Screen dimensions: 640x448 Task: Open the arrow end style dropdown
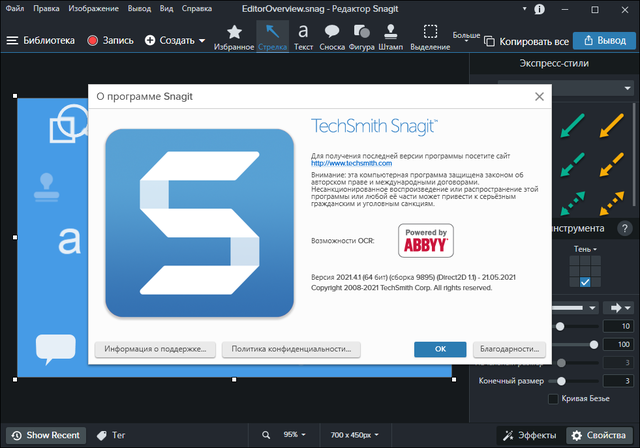[620, 308]
